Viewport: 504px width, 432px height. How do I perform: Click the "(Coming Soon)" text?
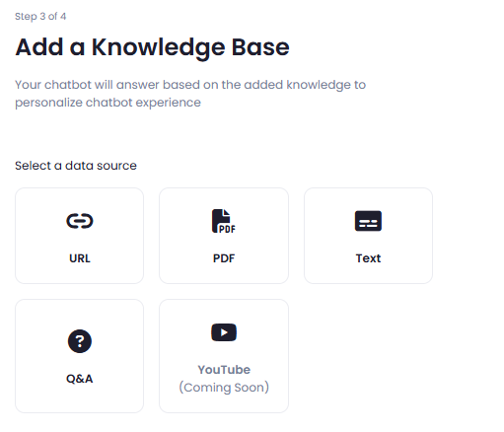point(224,388)
